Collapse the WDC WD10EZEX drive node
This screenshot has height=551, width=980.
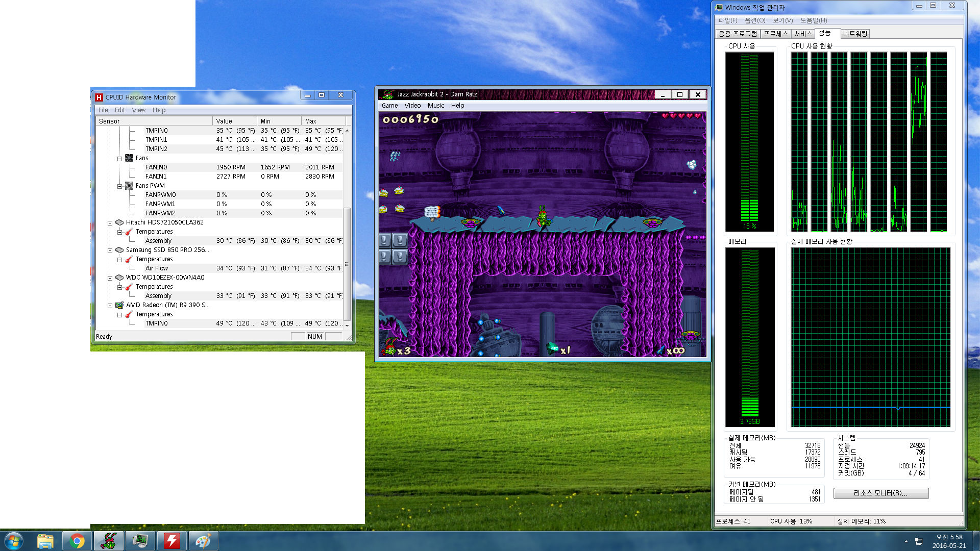point(110,278)
